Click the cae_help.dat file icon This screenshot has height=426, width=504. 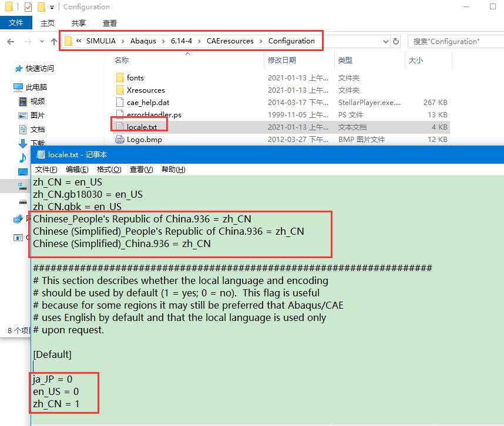coord(120,102)
